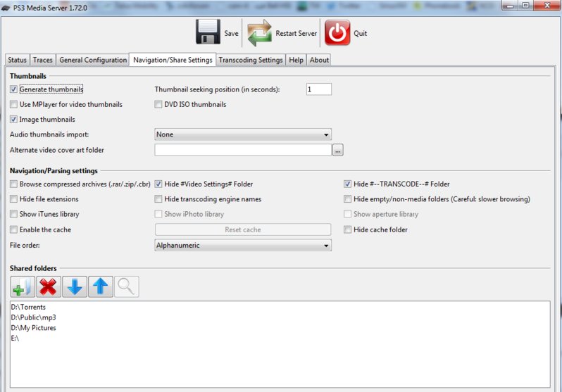Check Hide cache folder
Image resolution: width=562 pixels, height=392 pixels.
tap(347, 229)
